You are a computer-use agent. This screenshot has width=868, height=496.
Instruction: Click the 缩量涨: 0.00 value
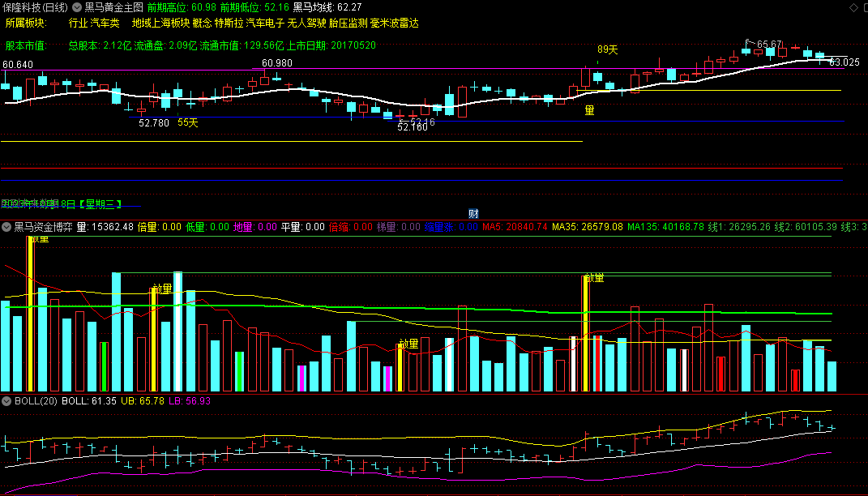[451, 227]
